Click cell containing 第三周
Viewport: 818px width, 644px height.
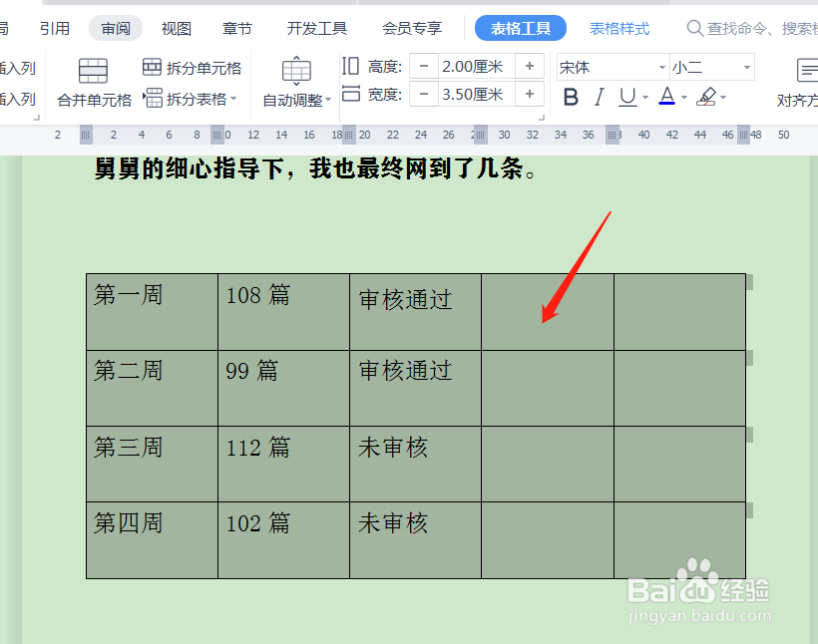[152, 465]
